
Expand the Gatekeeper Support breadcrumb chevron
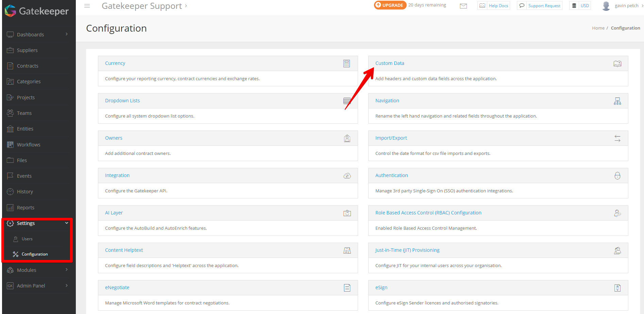tap(186, 6)
